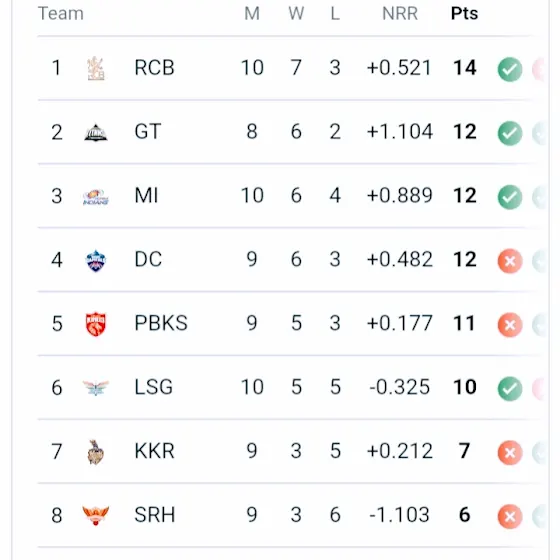The image size is (560, 560).
Task: Click the W column header
Action: click(x=296, y=14)
